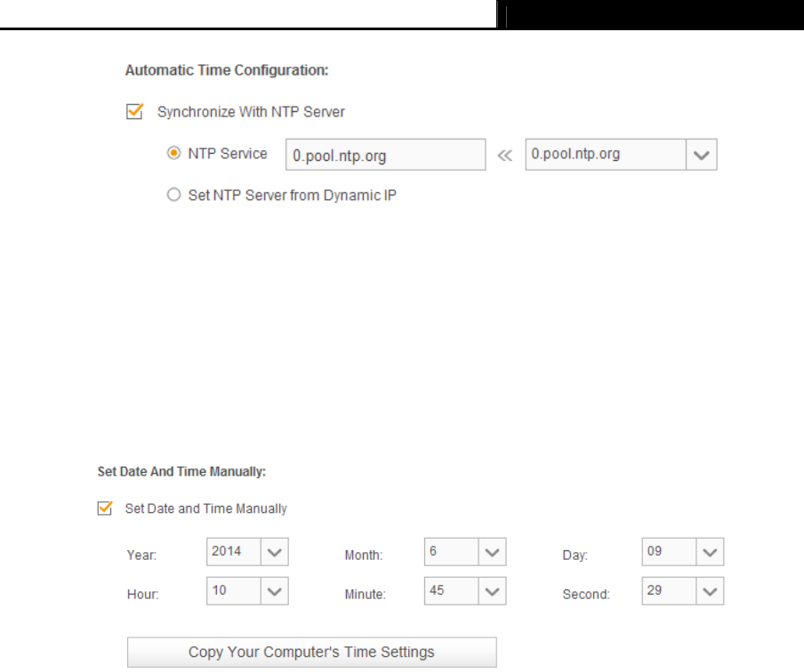Toggle Set Date and Time Manually checkbox
The width and height of the screenshot is (804, 672).
[105, 508]
